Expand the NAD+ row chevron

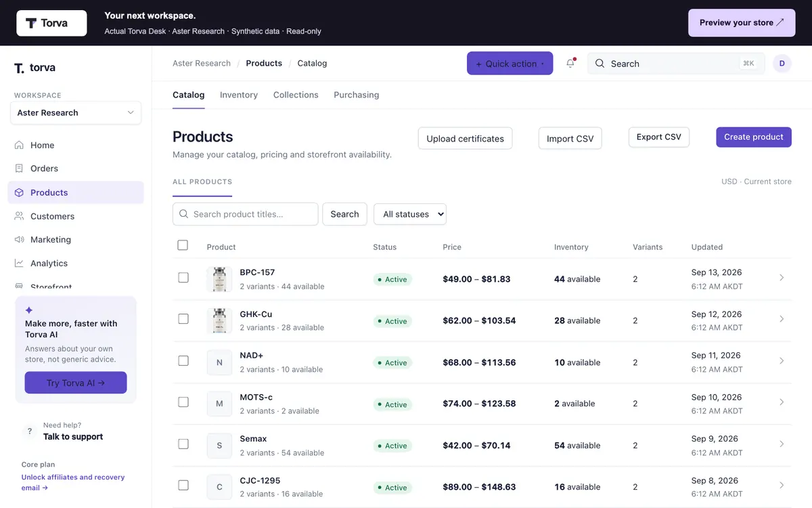[782, 361]
